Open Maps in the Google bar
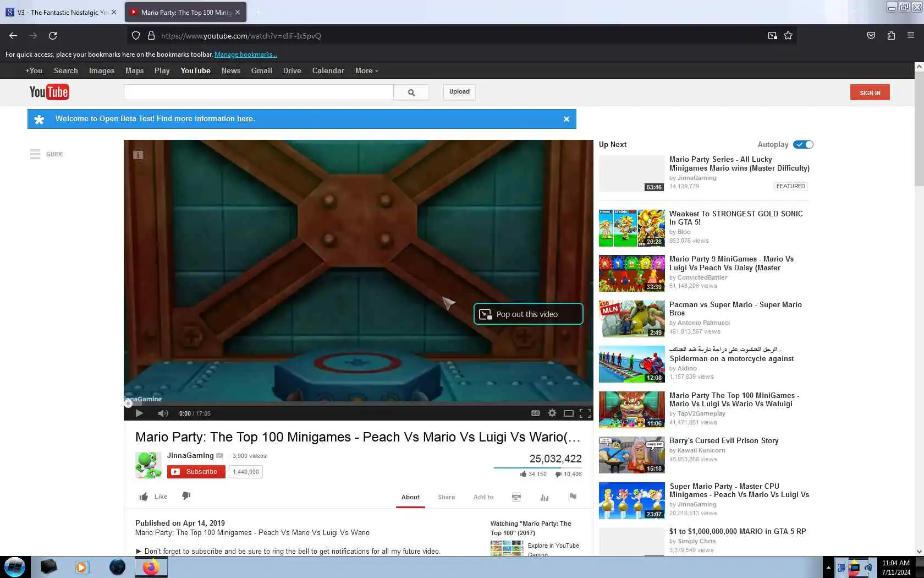 click(x=134, y=70)
